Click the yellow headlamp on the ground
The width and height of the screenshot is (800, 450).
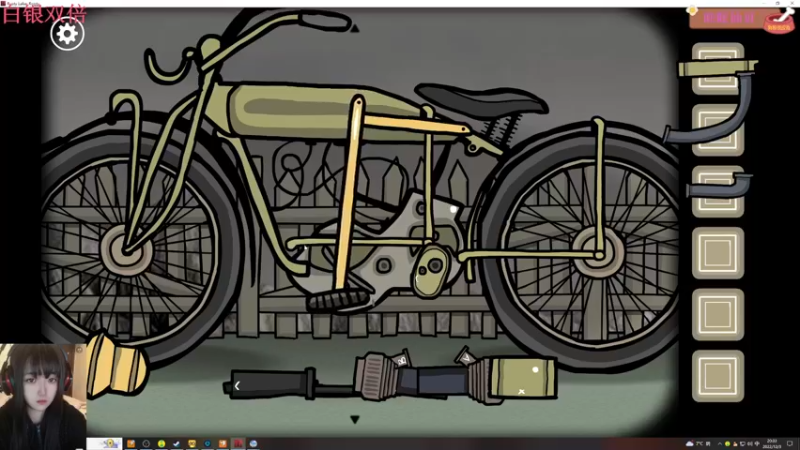pyautogui.click(x=116, y=365)
